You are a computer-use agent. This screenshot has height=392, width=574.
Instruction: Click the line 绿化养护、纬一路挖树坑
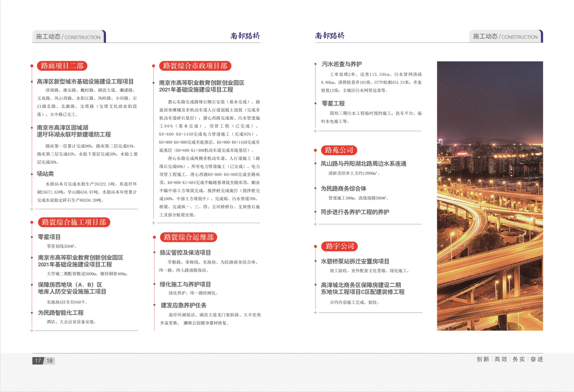[193, 293]
